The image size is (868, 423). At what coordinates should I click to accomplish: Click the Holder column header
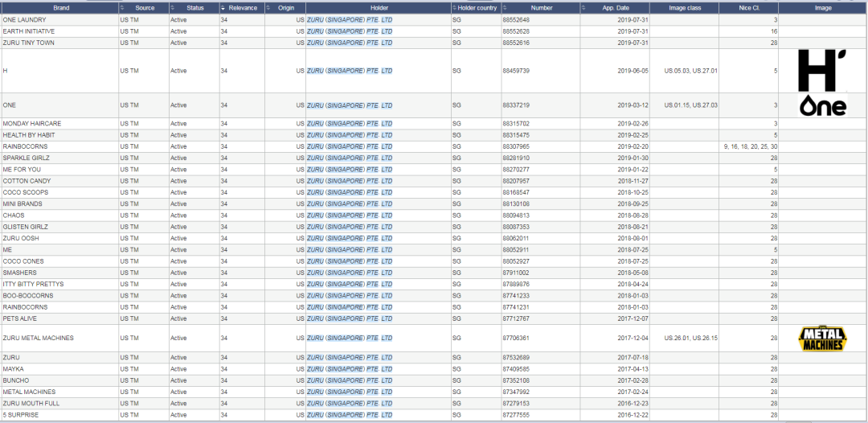pos(379,8)
